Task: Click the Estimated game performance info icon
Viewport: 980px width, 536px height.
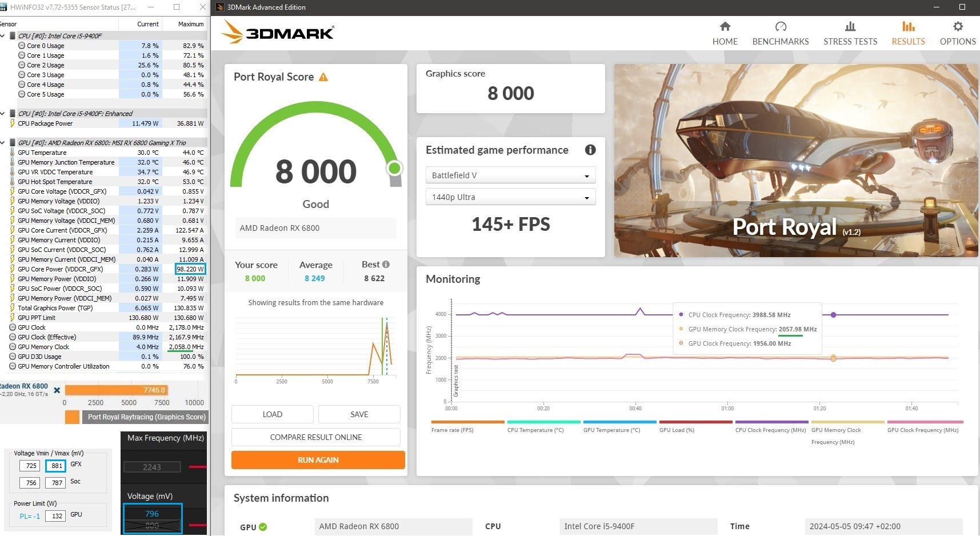Action: click(590, 150)
